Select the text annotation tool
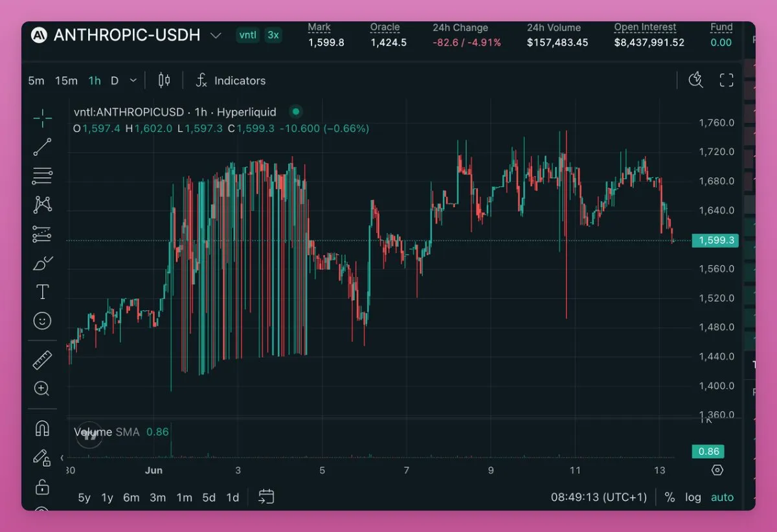This screenshot has width=777, height=532. click(42, 292)
